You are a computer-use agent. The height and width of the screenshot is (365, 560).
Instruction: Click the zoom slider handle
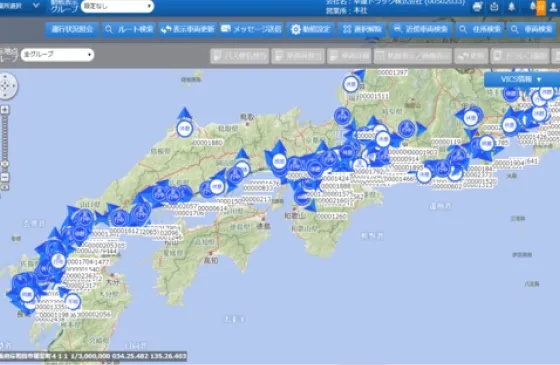[x=5, y=163]
